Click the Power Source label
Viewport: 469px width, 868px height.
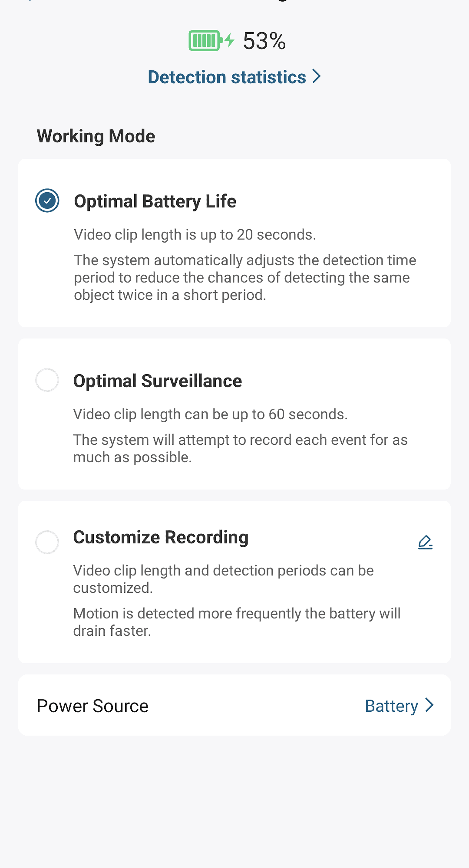[92, 706]
